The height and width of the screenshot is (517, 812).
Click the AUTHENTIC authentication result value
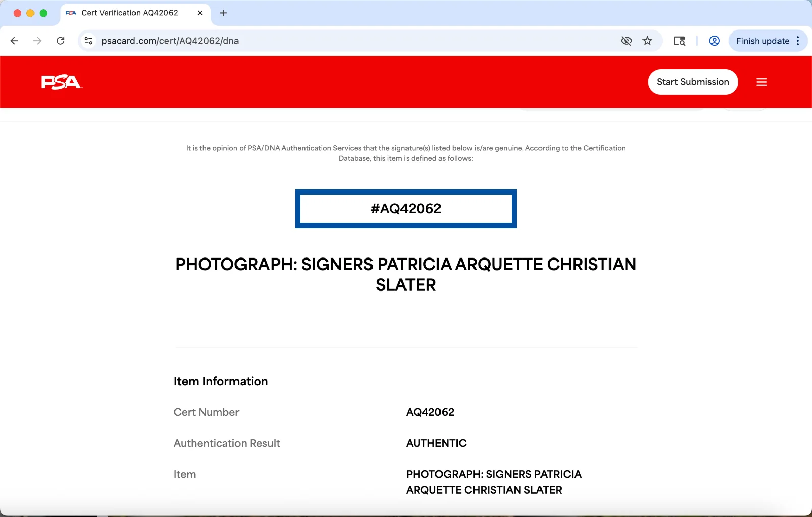coord(436,443)
